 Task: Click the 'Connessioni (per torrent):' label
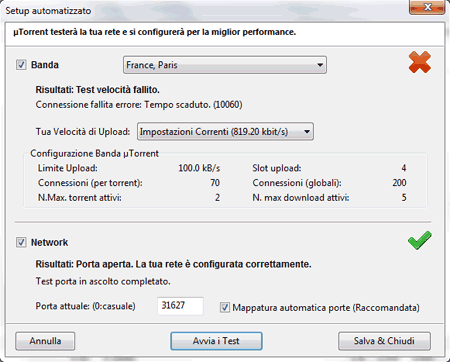pyautogui.click(x=90, y=183)
